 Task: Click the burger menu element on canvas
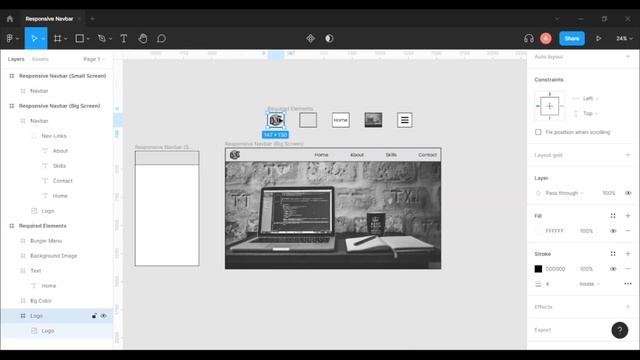click(x=404, y=120)
